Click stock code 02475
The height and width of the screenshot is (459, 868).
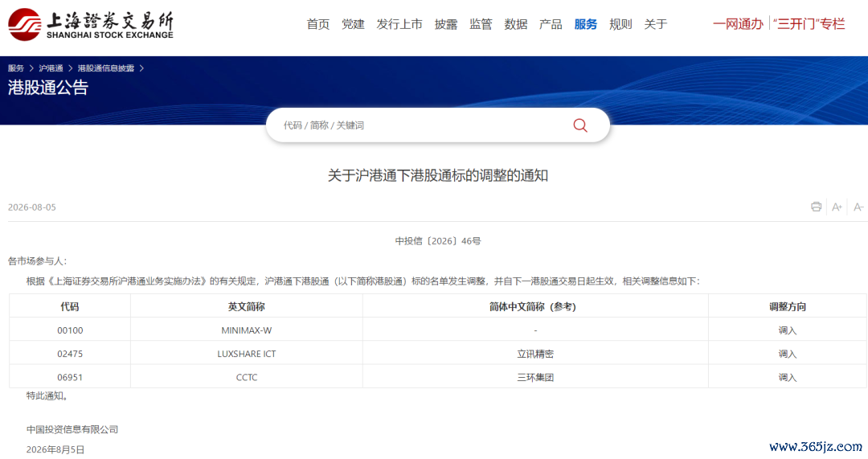[70, 354]
